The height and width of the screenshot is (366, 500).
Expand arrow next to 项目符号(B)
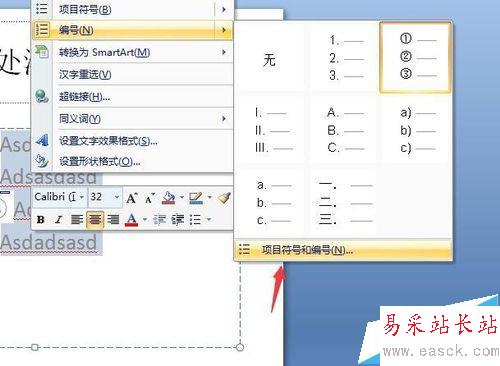(224, 9)
